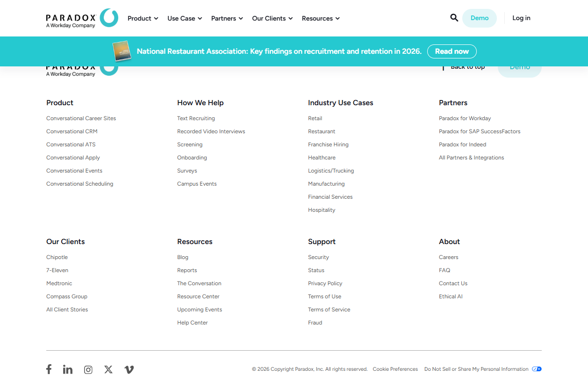Open the Security support link

318,257
